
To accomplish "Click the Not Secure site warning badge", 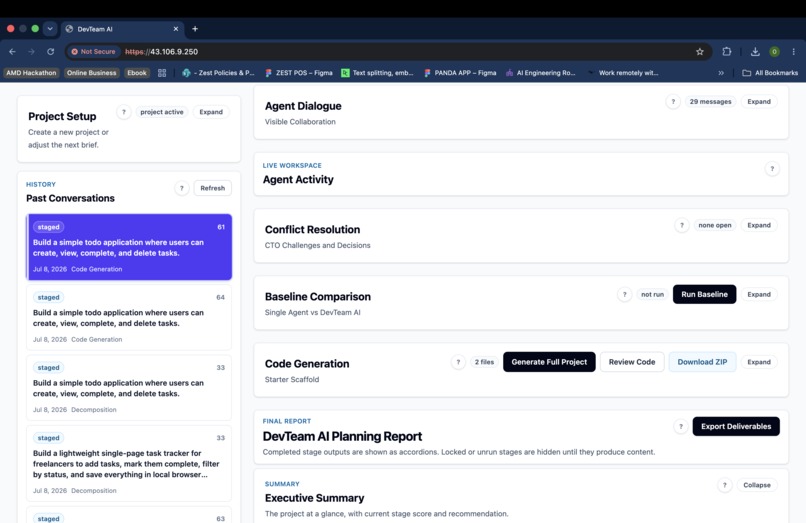I will (x=94, y=51).
